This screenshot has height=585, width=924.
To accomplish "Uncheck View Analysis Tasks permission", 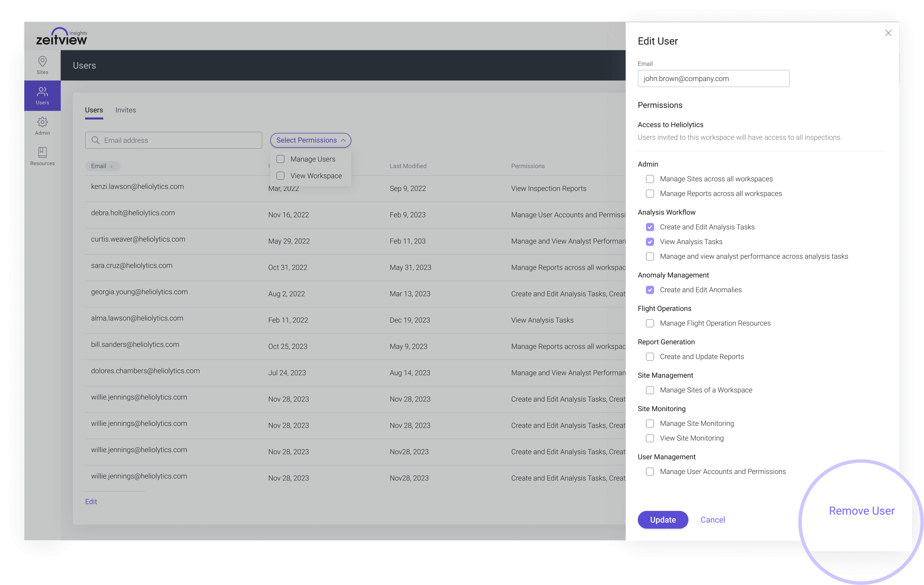I will 650,241.
